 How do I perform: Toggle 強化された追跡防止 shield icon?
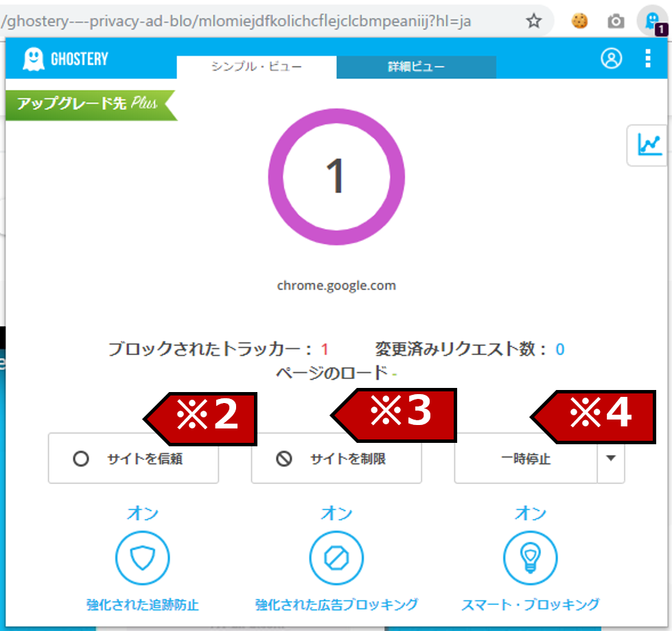pyautogui.click(x=142, y=558)
